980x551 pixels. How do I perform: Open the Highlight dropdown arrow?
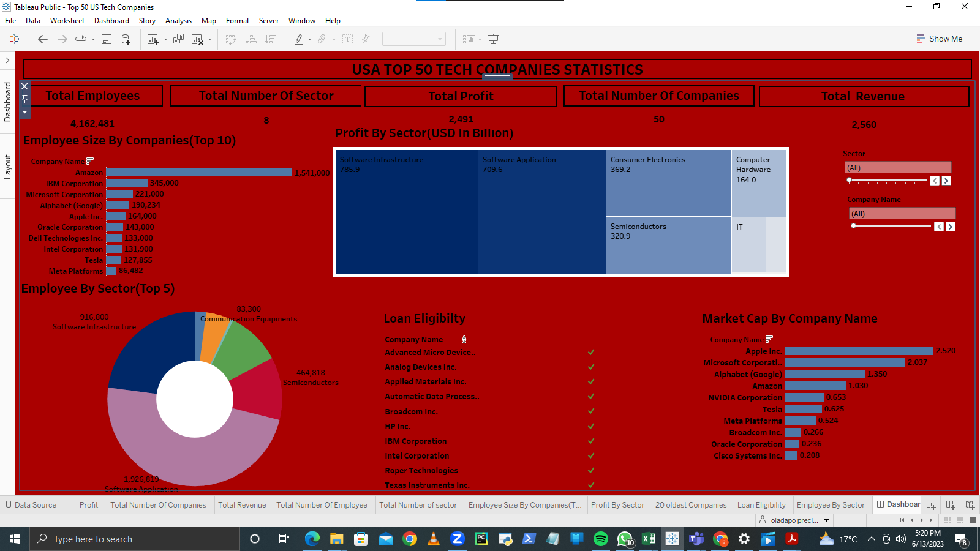[309, 40]
